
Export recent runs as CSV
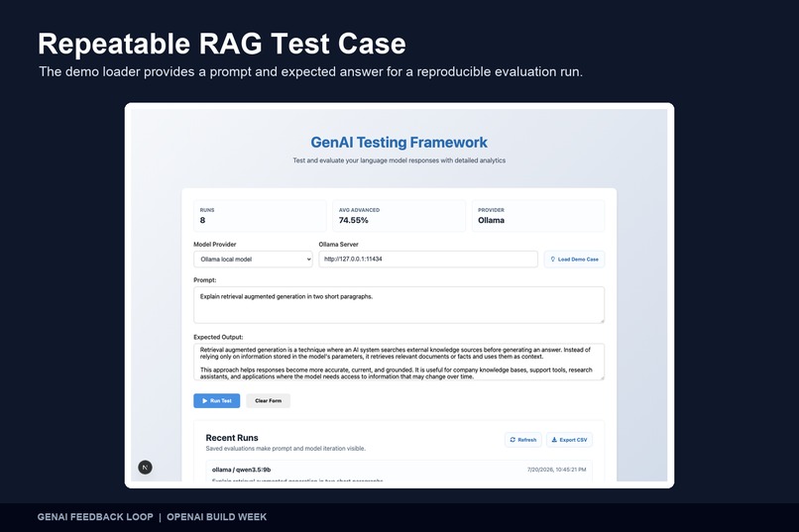point(569,440)
